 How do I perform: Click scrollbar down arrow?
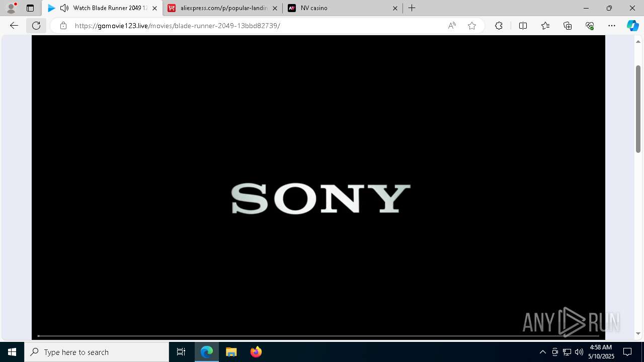click(638, 333)
